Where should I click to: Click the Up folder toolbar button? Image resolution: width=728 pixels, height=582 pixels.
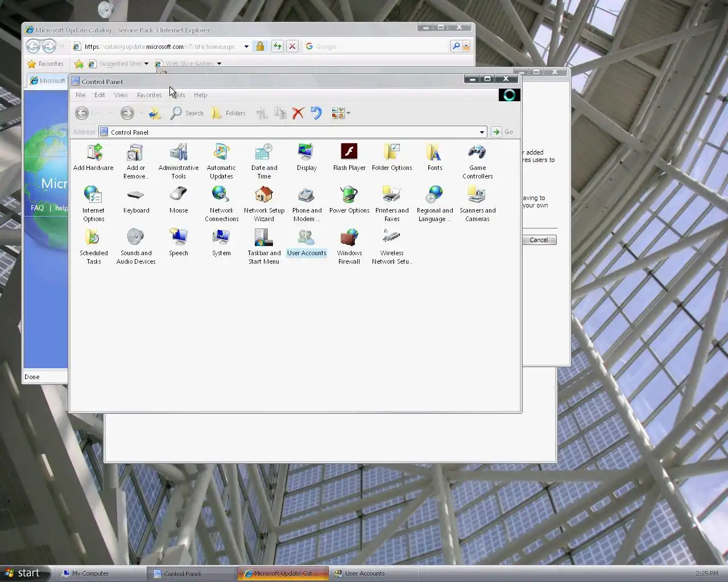coord(155,113)
